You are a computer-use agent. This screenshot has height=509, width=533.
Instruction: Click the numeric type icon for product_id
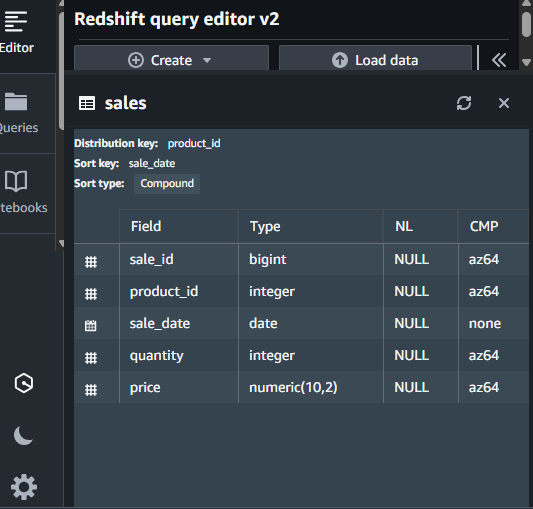coord(91,294)
